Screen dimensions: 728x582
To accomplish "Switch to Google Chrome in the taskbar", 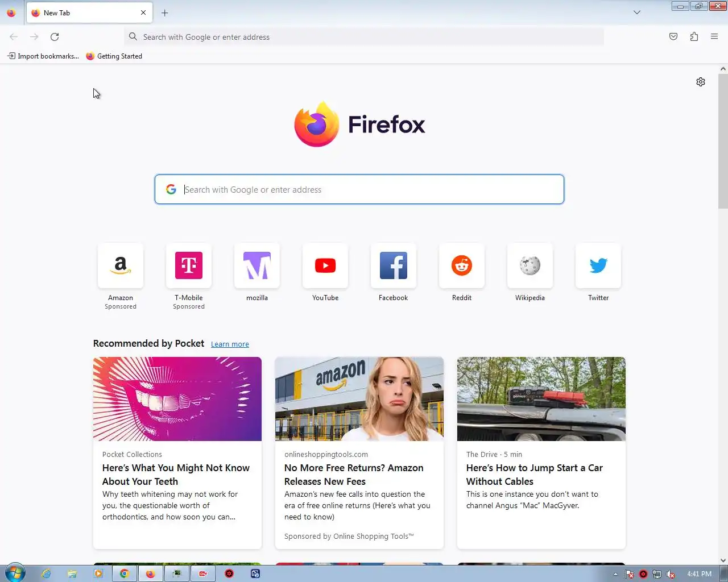I will 125,573.
